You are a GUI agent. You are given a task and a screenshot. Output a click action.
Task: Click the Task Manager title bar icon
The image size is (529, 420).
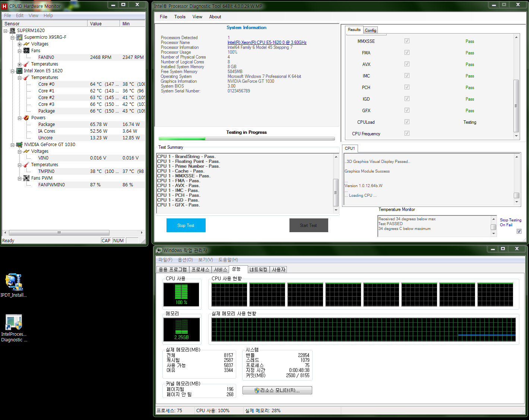[159, 250]
